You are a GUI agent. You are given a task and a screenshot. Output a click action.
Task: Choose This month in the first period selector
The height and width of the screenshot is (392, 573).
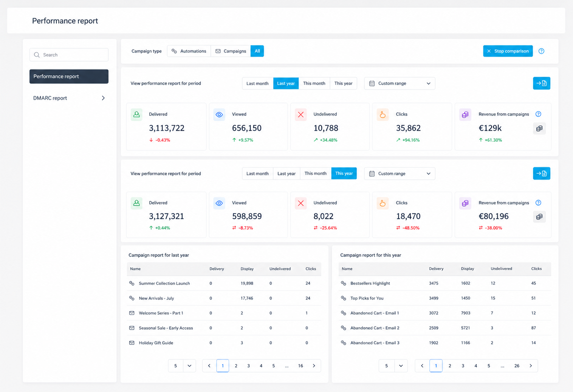[x=314, y=83]
